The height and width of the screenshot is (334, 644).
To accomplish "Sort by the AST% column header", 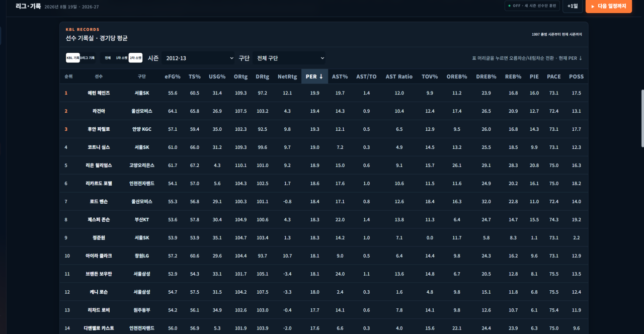I will point(340,76).
